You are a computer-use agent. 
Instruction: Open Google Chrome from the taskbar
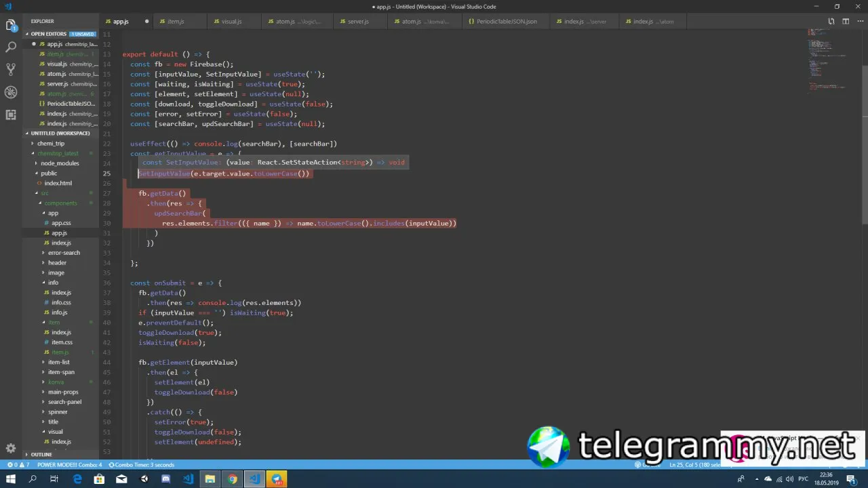[x=232, y=479]
